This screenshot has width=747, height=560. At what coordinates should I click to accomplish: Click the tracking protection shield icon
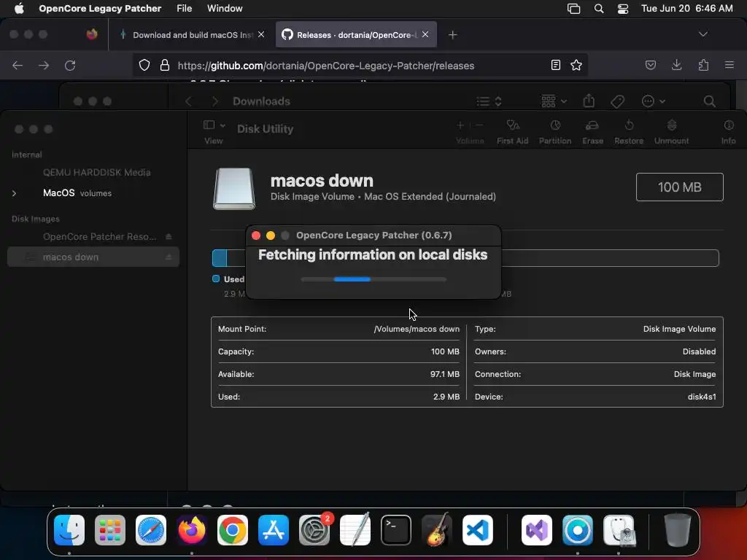pyautogui.click(x=144, y=65)
